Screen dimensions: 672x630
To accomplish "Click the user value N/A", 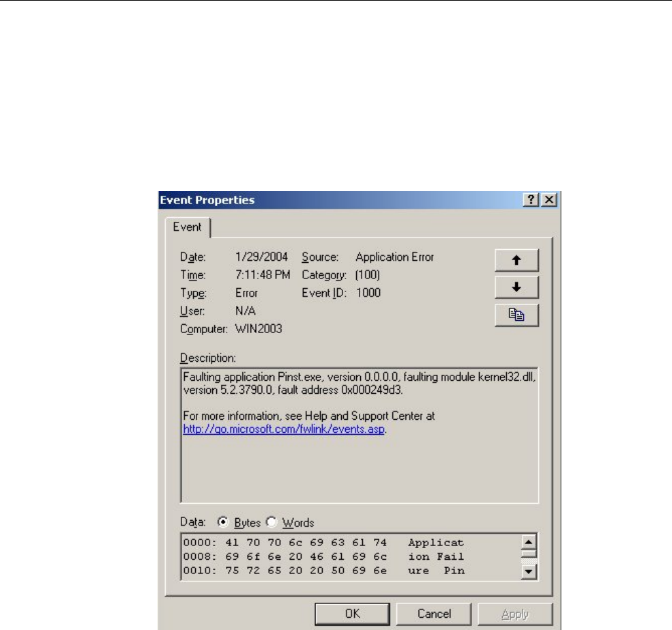I will pos(246,311).
